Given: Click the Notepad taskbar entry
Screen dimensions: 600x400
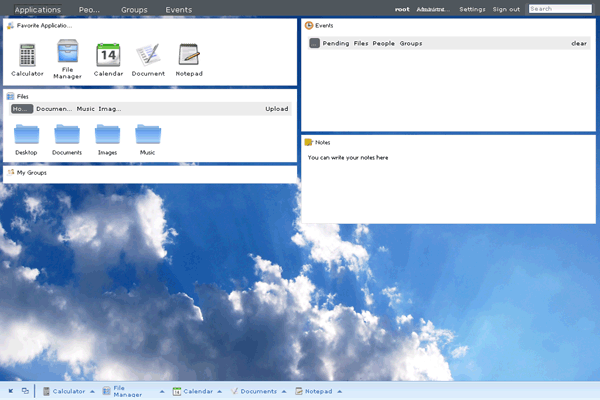Looking at the screenshot, I should tap(314, 391).
